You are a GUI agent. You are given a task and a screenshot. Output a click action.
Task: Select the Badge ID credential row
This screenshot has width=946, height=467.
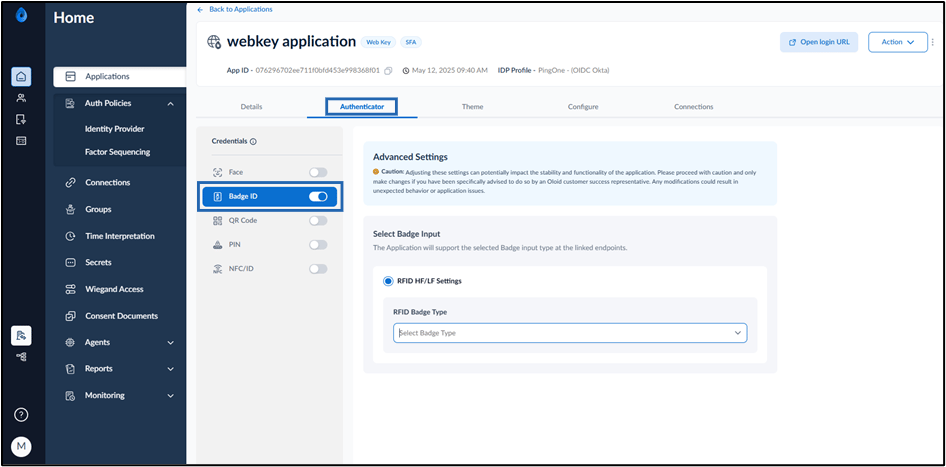pyautogui.click(x=270, y=197)
